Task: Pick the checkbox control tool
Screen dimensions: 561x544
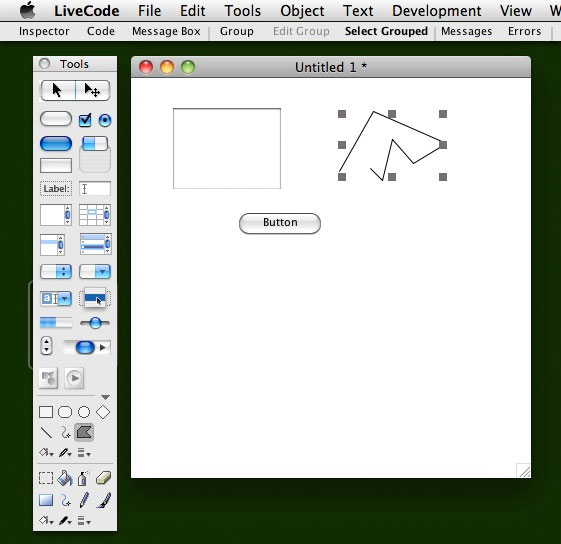Action: pyautogui.click(x=85, y=120)
